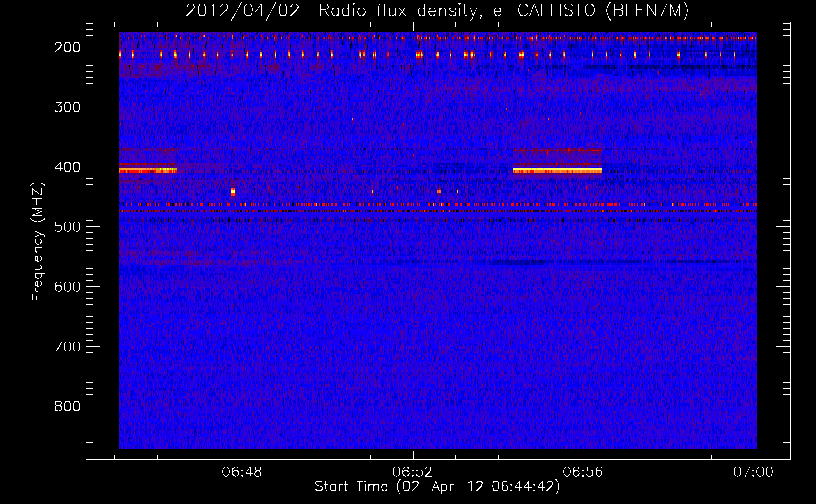Click the 600 frequency tick label
The height and width of the screenshot is (504, 816).
(x=68, y=287)
